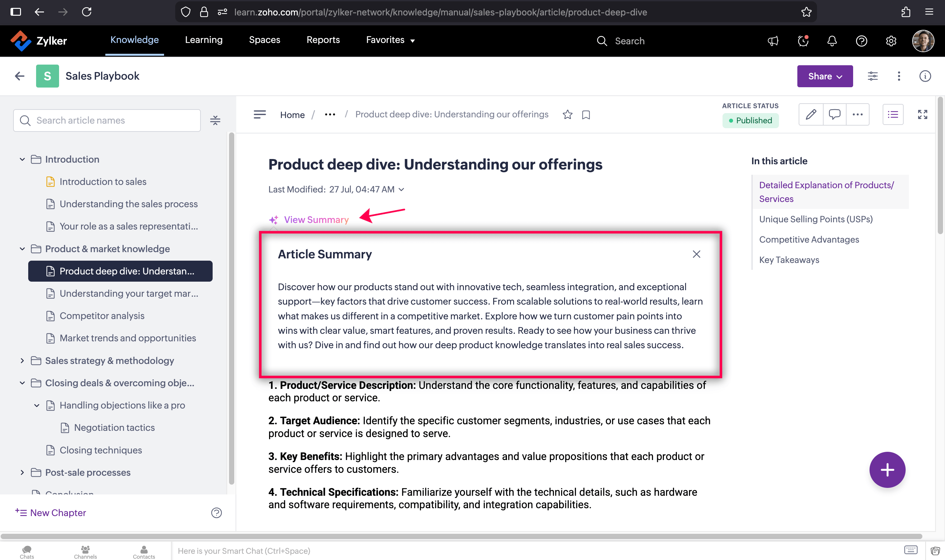This screenshot has width=945, height=560.
Task: Click the global Search box
Action: point(621,41)
